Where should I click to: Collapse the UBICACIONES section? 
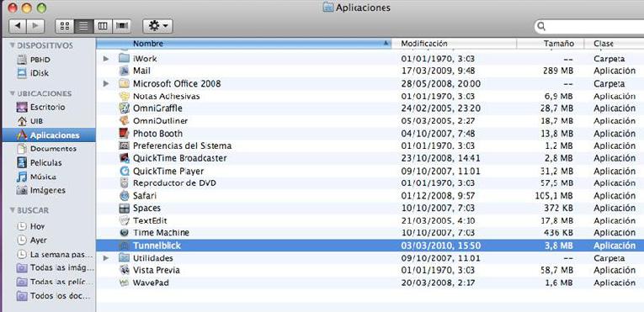coord(13,93)
